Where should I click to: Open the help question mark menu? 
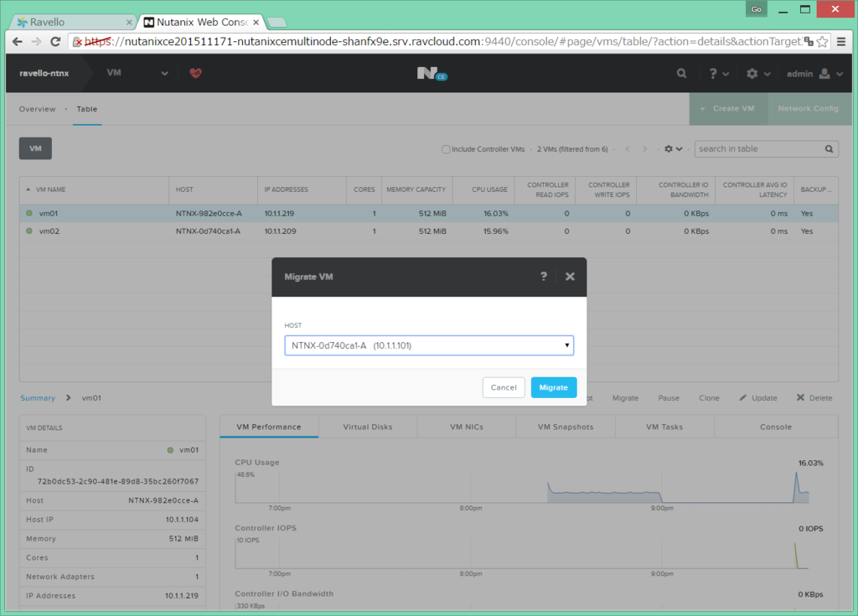[718, 74]
